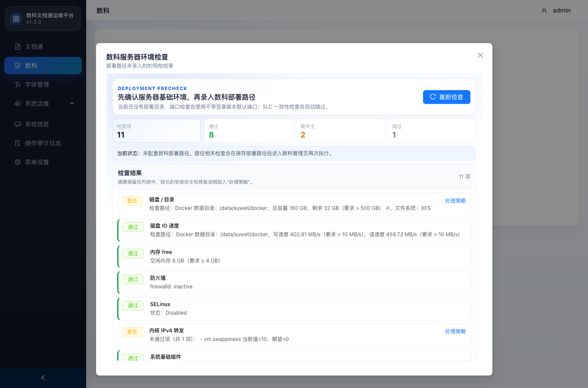Click the 状态：Disabled detail text
This screenshot has height=388, width=588.
168,313
